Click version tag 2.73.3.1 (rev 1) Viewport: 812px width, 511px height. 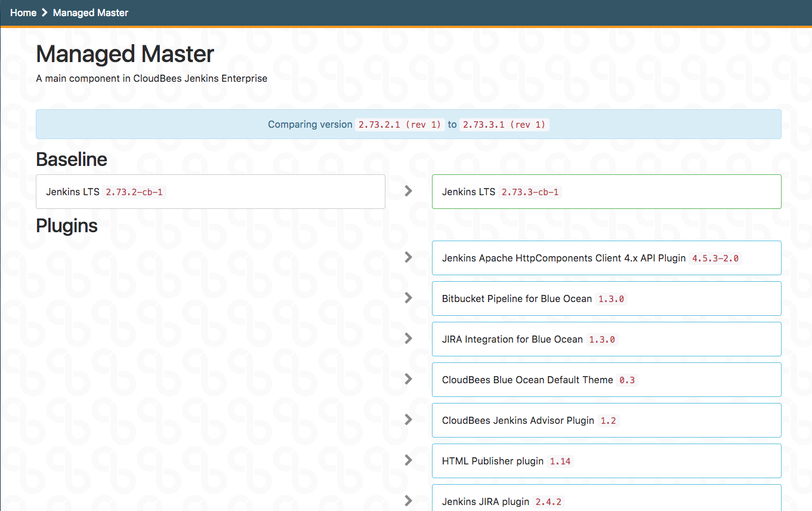point(504,125)
